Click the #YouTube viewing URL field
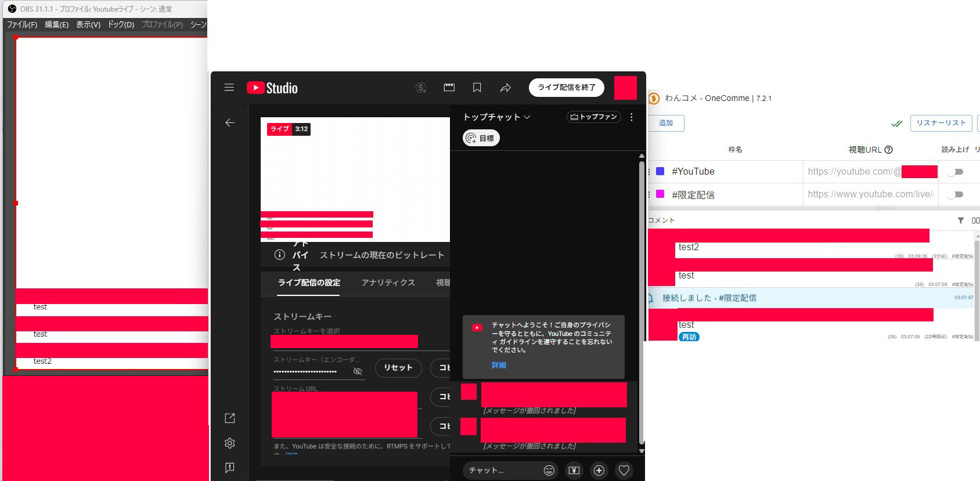Screen dimensions: 980x481 (871, 172)
